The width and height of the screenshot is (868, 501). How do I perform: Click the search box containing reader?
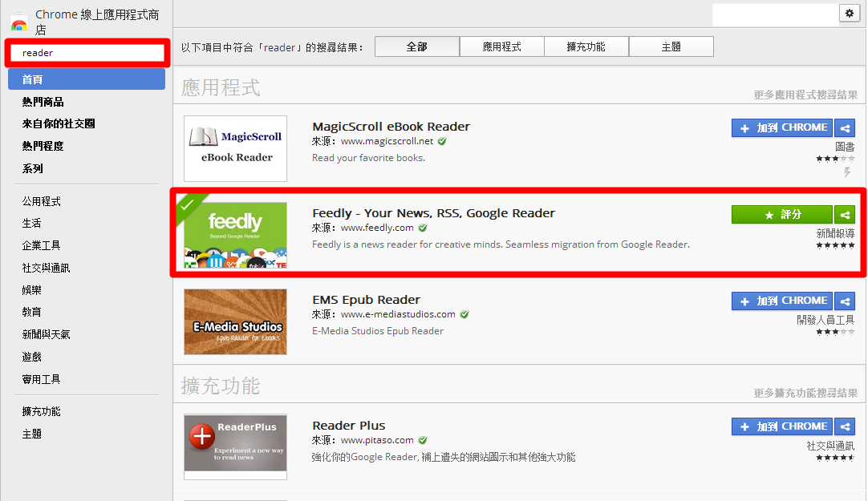87,53
